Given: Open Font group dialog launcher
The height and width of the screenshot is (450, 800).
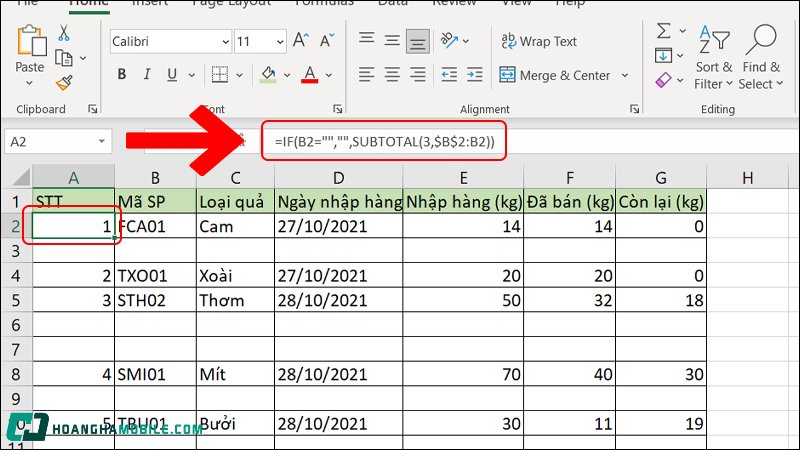Looking at the screenshot, I should [x=337, y=109].
